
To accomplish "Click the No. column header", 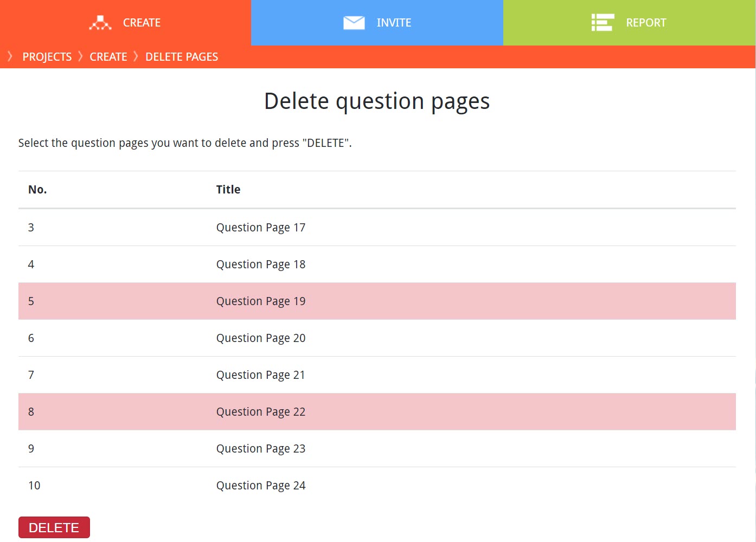I will pyautogui.click(x=37, y=190).
